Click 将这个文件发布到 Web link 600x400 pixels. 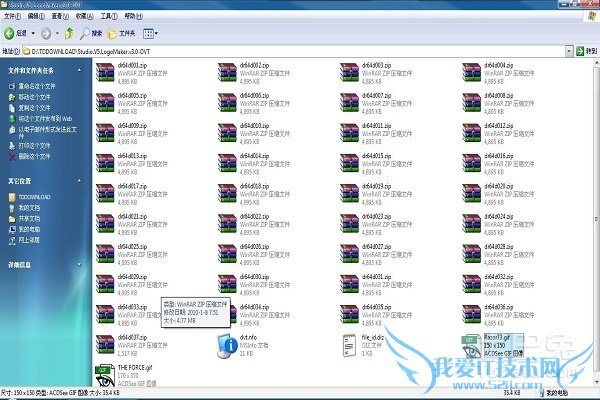click(x=45, y=119)
